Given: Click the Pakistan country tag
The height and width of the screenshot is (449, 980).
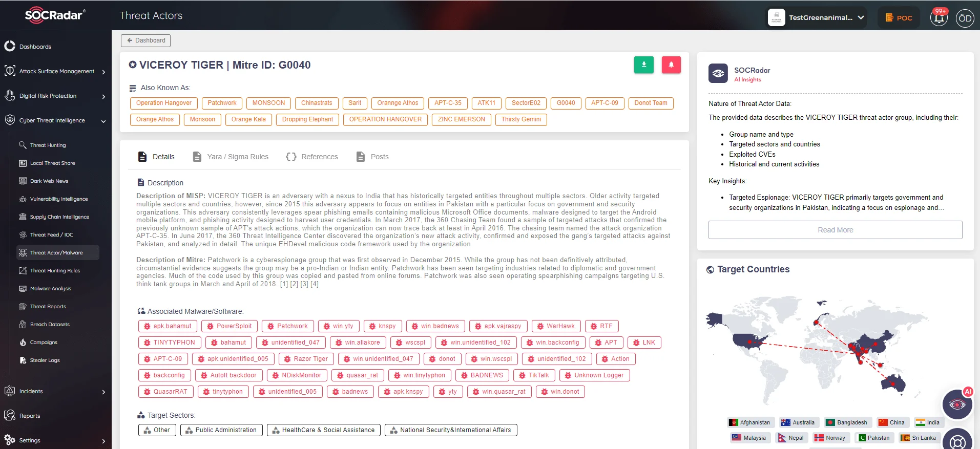Looking at the screenshot, I should (x=874, y=438).
